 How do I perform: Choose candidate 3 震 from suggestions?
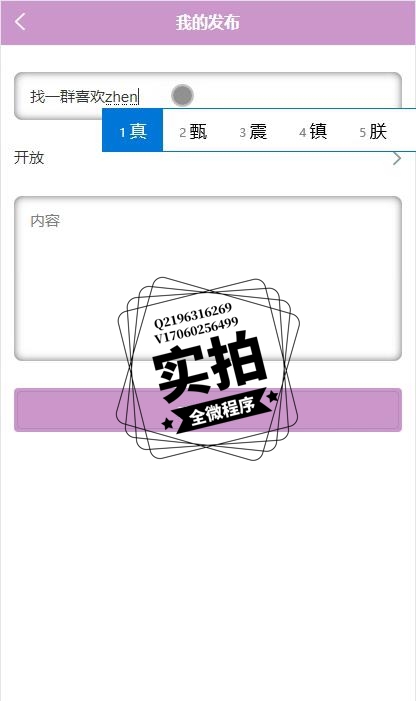(253, 131)
